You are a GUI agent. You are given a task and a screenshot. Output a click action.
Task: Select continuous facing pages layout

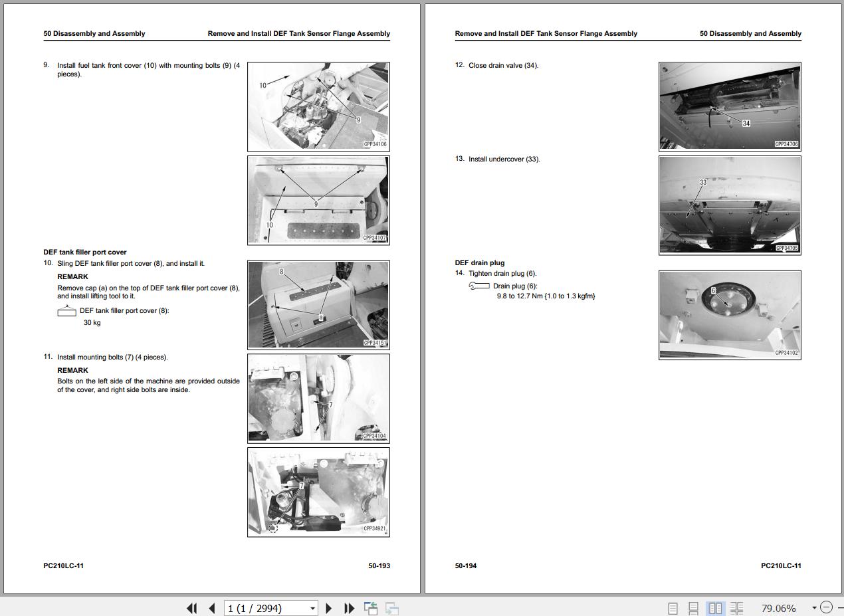click(736, 608)
